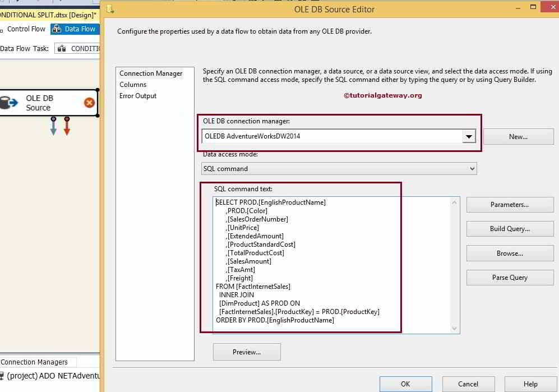Click the red error indicator on OLE DB Source
The image size is (559, 392).
click(x=89, y=103)
